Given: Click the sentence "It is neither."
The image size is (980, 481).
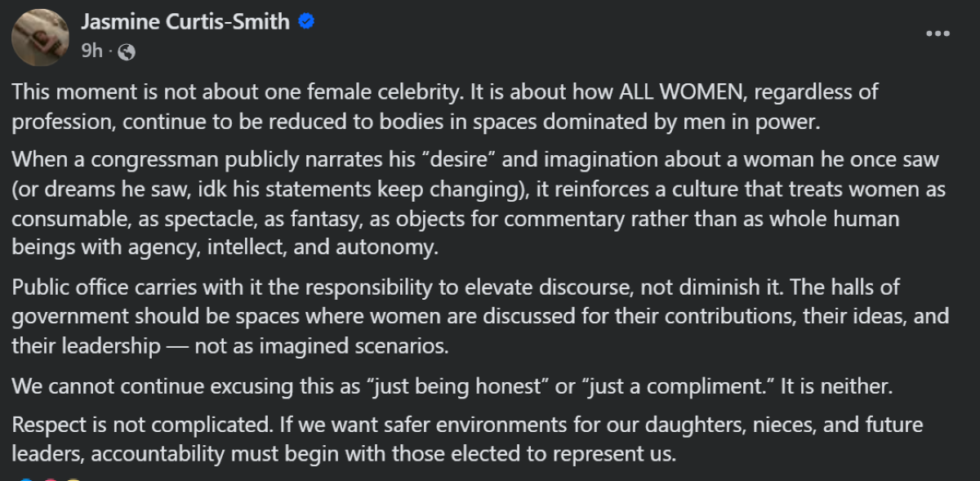Looking at the screenshot, I should click(836, 386).
